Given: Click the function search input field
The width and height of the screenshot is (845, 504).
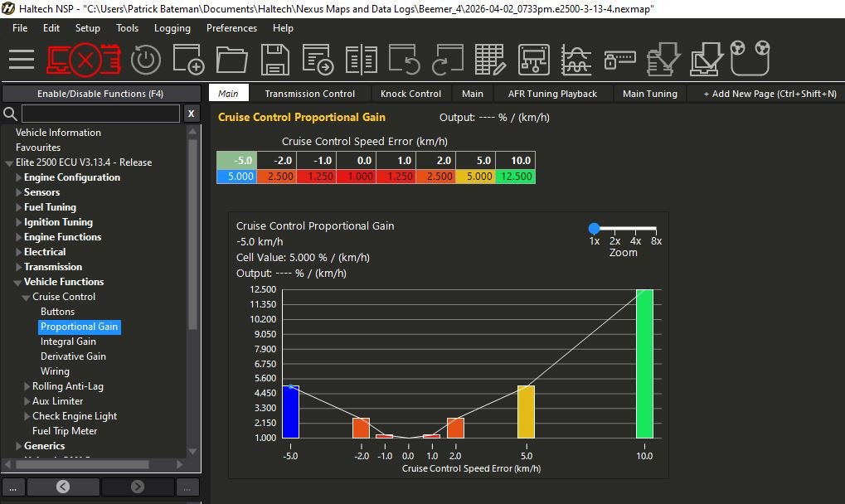Looking at the screenshot, I should pos(100,114).
